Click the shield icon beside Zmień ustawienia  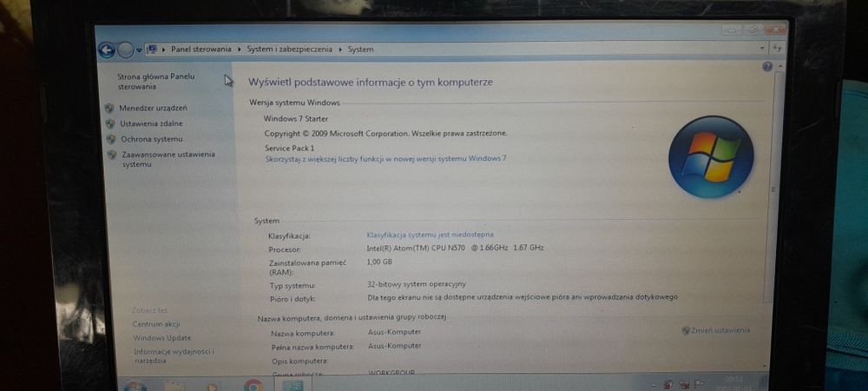(x=685, y=330)
